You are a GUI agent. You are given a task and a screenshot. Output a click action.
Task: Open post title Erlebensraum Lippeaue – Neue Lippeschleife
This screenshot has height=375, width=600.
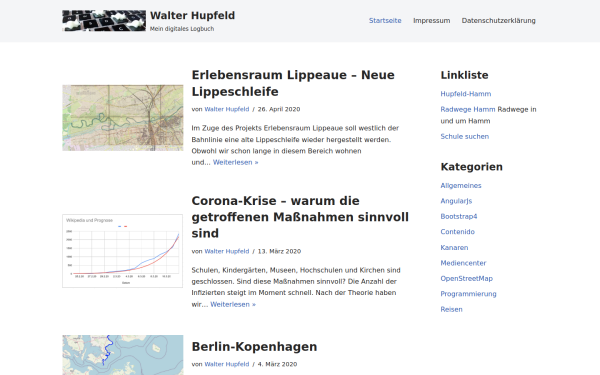click(x=293, y=83)
